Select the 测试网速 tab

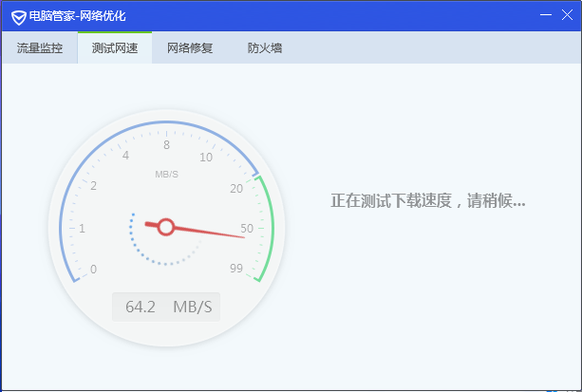pyautogui.click(x=115, y=47)
